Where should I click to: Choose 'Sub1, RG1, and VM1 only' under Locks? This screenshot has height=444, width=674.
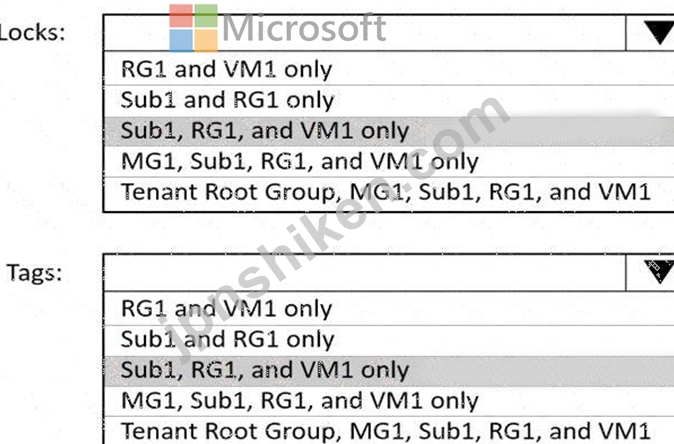tap(389, 131)
